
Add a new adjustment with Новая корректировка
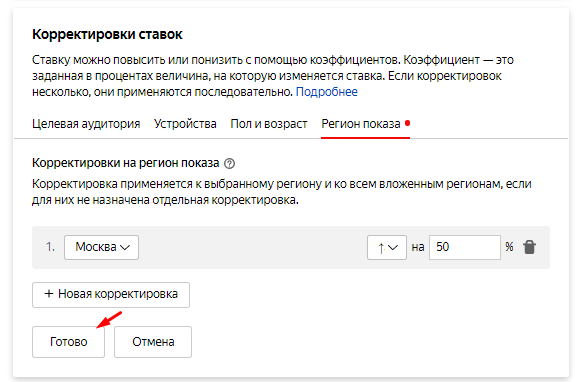click(x=111, y=295)
